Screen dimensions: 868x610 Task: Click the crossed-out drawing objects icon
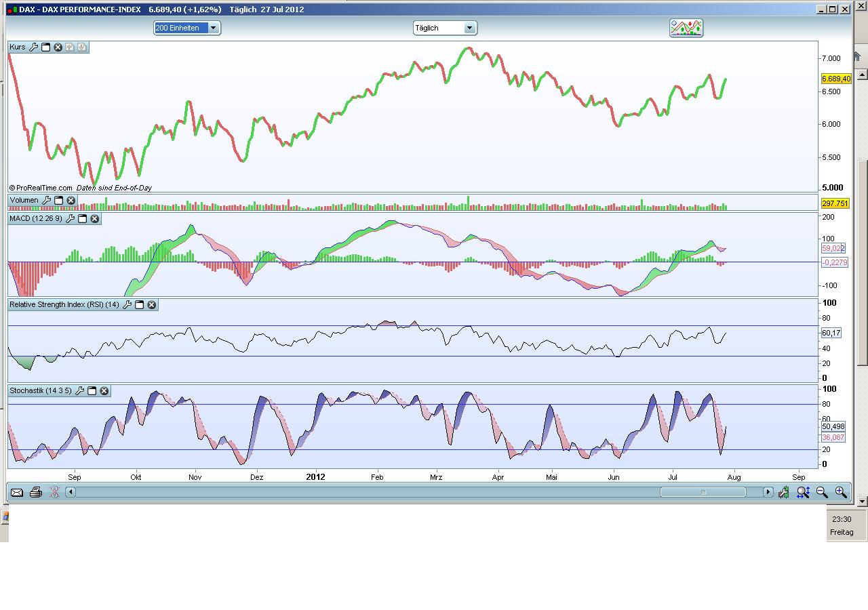(54, 492)
